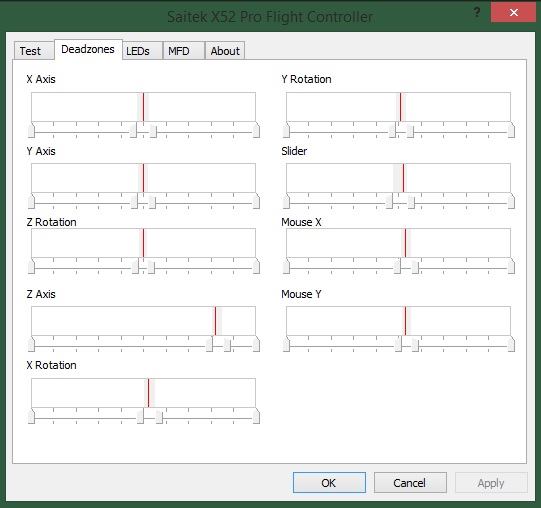Open the MFD tab
Viewport: 541px width, 508px height.
click(x=184, y=51)
